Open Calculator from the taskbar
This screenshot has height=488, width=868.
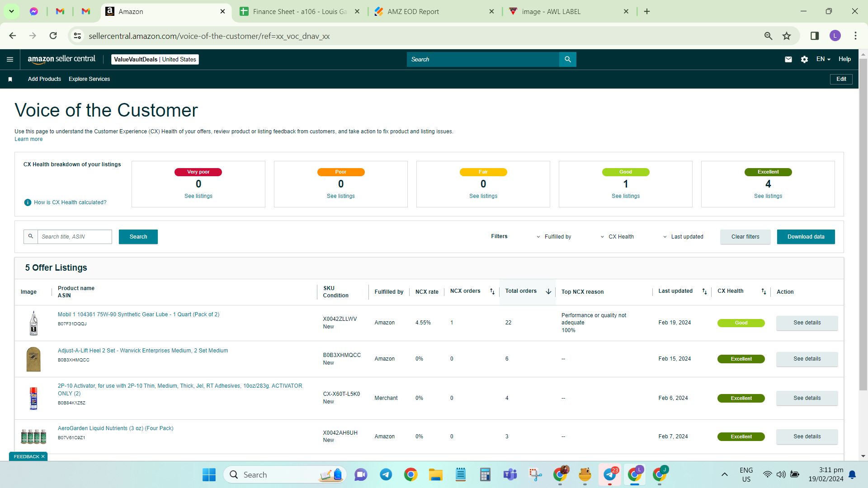[x=485, y=474]
